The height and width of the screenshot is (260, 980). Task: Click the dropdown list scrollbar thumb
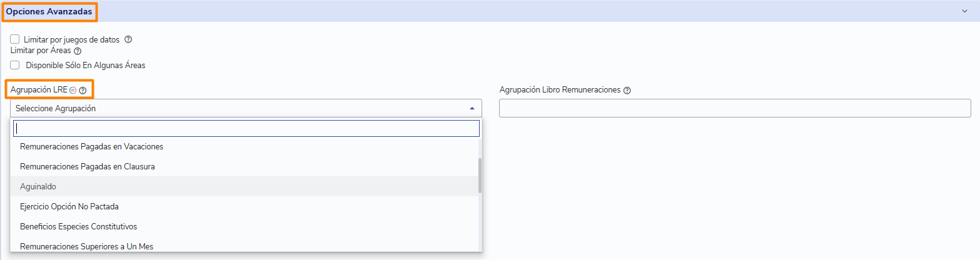pyautogui.click(x=480, y=175)
